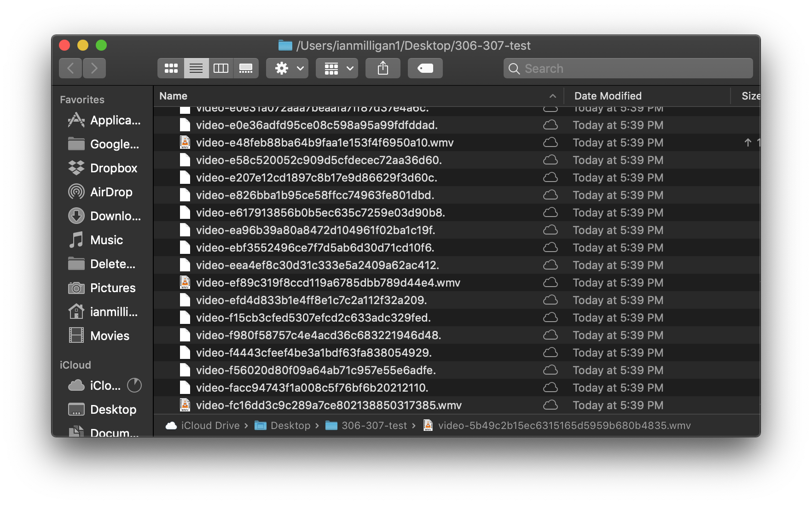This screenshot has height=505, width=812.
Task: Select file video-efd4d833b1e4ff8e1c7c2a112f32a209
Action: 457,300
